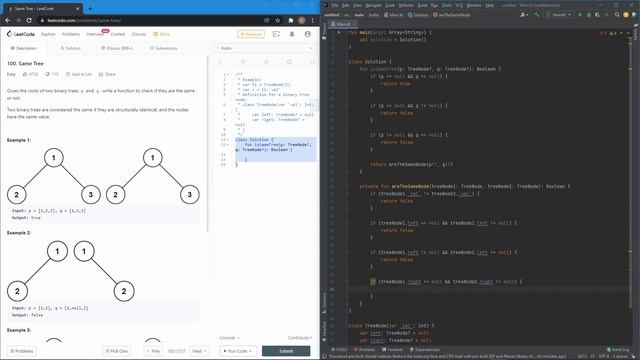Viewport: 640px width, 360px height.
Task: Click the areTheSameNode breadcrumb
Action: point(451,15)
